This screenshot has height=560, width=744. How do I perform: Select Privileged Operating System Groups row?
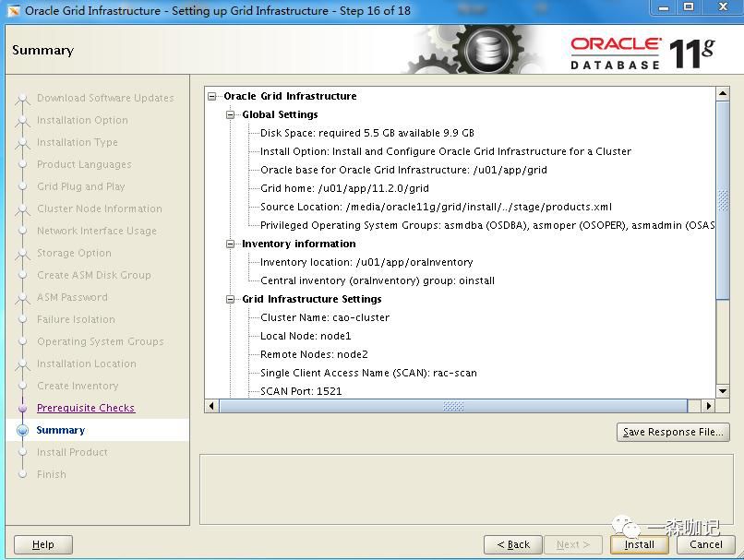click(487, 225)
